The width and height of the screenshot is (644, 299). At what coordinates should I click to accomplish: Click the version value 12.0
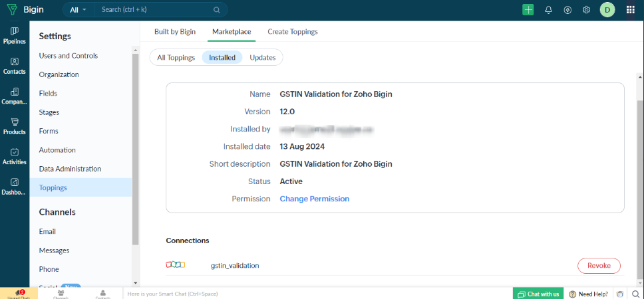click(x=287, y=112)
